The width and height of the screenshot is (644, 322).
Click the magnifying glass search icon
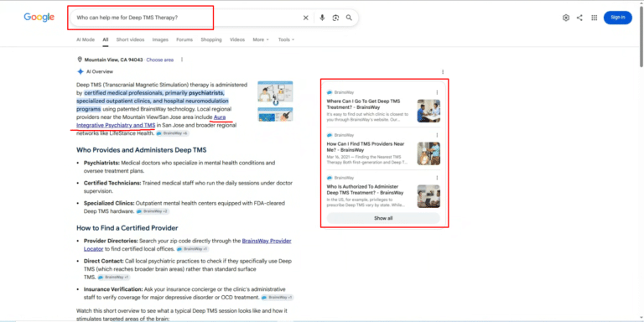pyautogui.click(x=349, y=18)
